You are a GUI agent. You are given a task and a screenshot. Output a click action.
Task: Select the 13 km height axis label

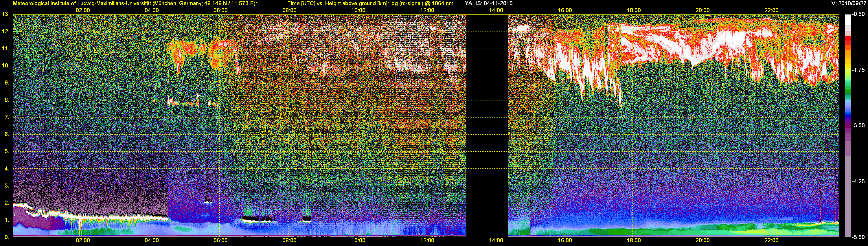5,14
